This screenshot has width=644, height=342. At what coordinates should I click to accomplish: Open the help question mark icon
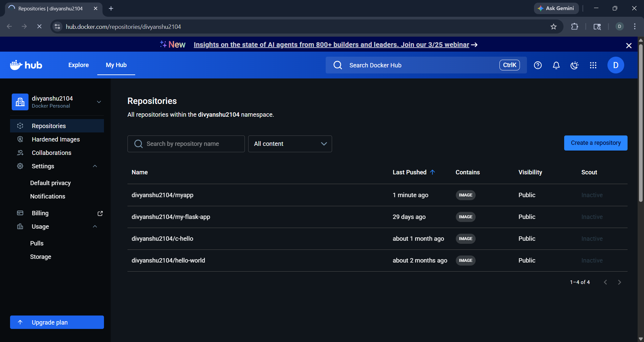(538, 65)
